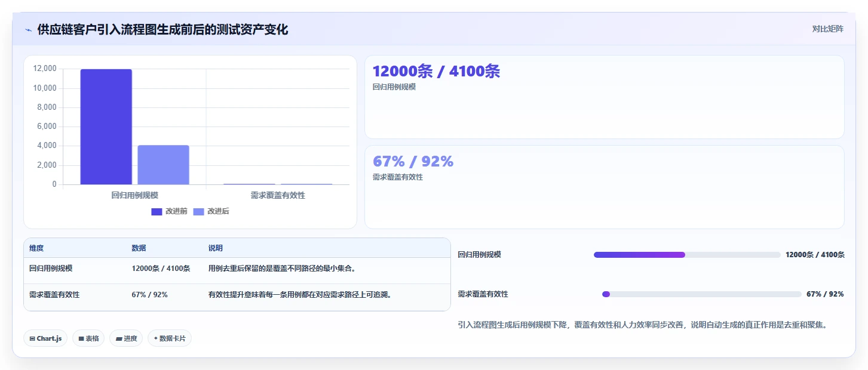Viewport: 868px width, 370px height.
Task: Click the 用例去重后保留的是 description cell
Action: pyautogui.click(x=282, y=269)
